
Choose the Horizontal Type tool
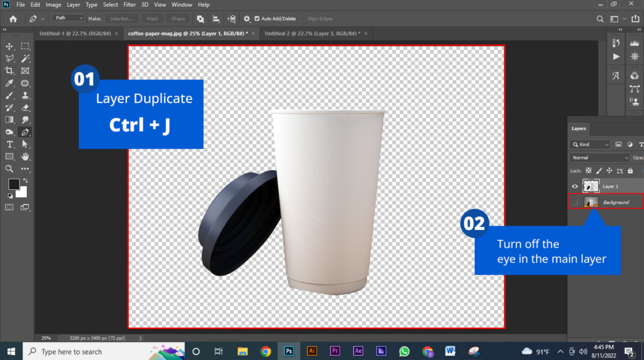click(9, 144)
